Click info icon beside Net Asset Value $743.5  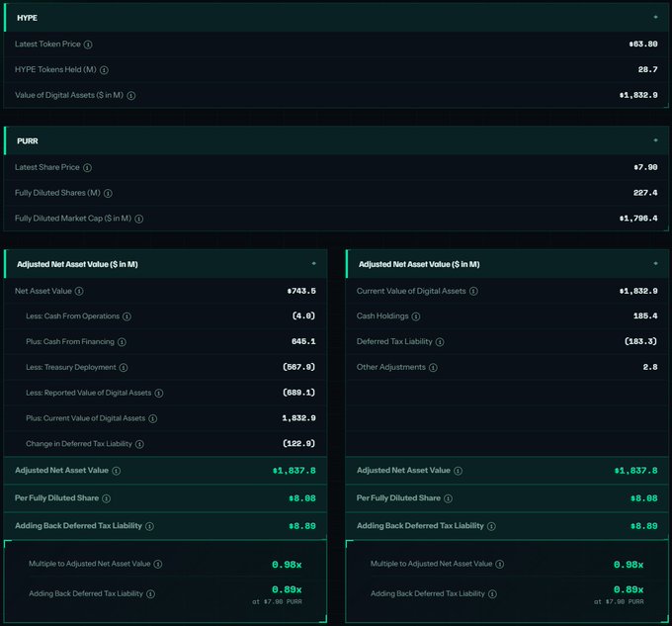(x=79, y=291)
